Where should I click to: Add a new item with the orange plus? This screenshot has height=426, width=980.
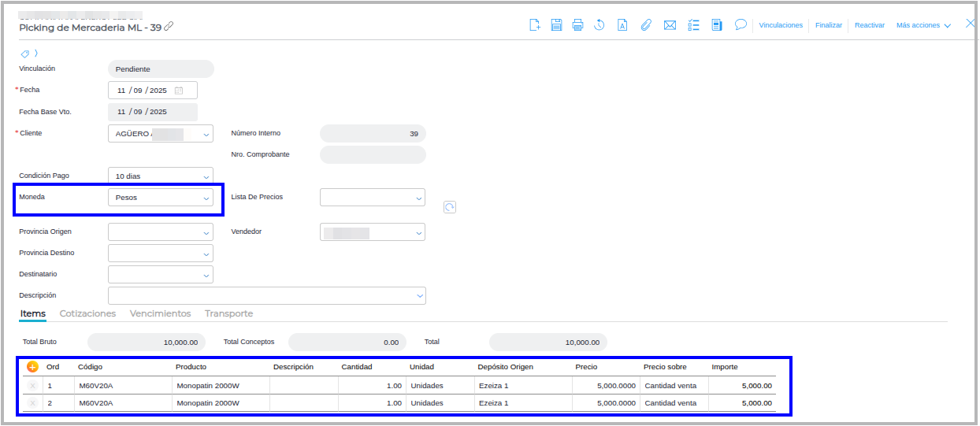click(x=32, y=367)
